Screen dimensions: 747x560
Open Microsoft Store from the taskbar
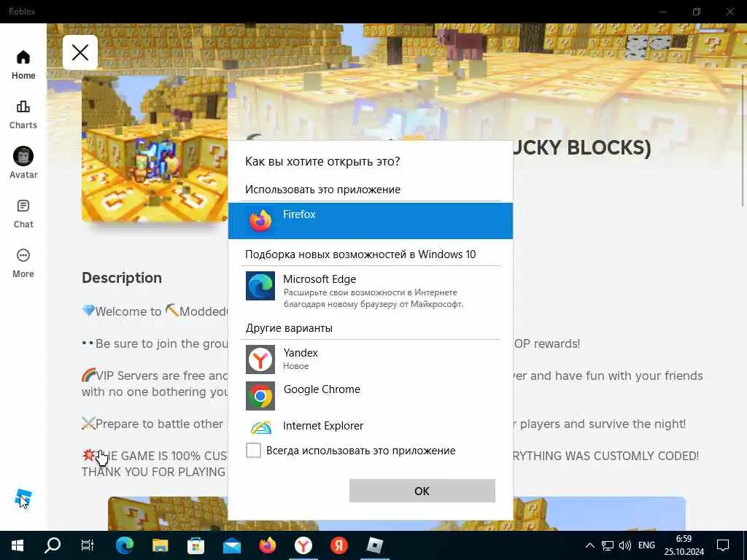pyautogui.click(x=196, y=545)
